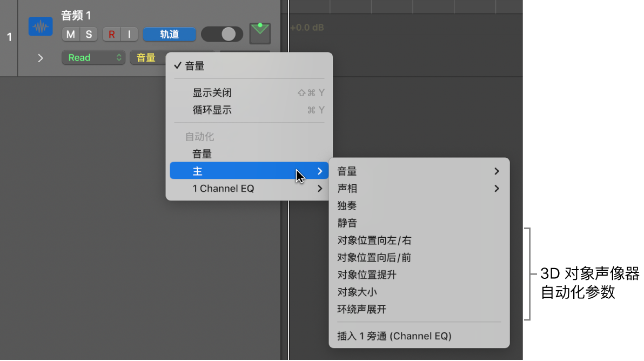Choose 循环显示 from the menu
The width and height of the screenshot is (644, 361).
coord(212,110)
